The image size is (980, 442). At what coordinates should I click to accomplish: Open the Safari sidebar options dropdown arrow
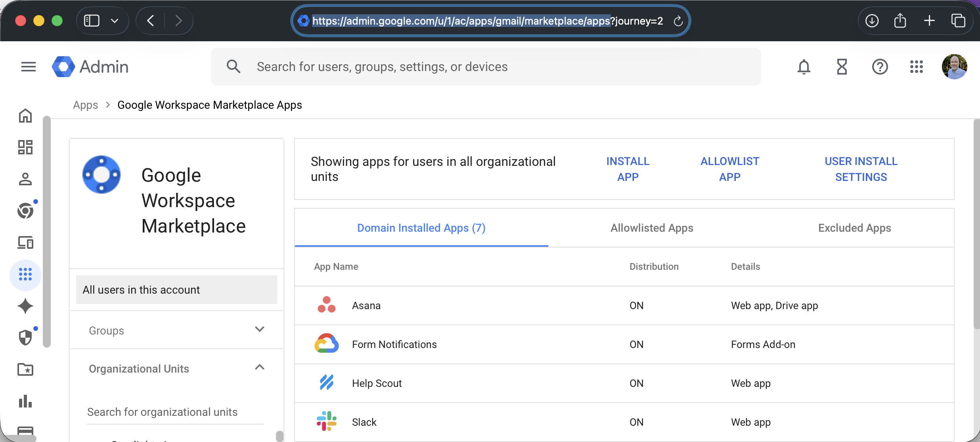(x=115, y=21)
